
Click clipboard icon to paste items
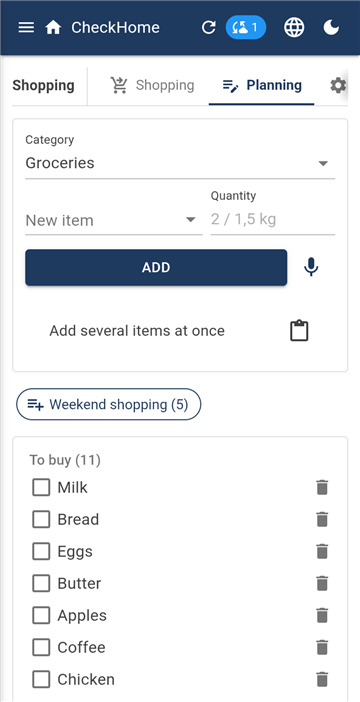[x=299, y=331]
